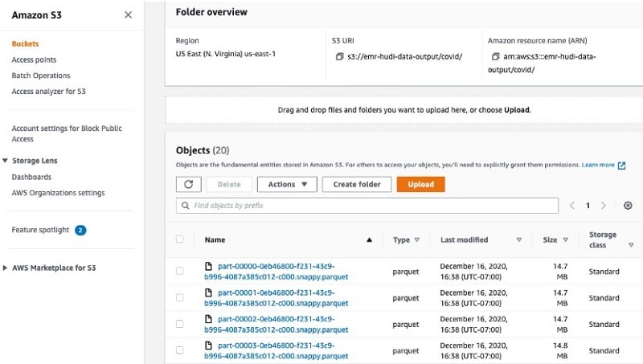Open Feature spotlight
The height and width of the screenshot is (364, 643).
pyautogui.click(x=41, y=230)
